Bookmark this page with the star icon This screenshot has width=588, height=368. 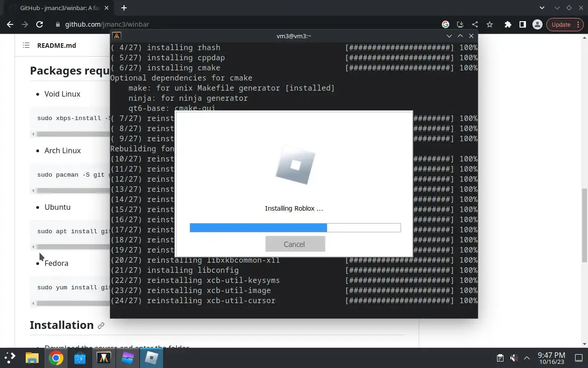[490, 24]
